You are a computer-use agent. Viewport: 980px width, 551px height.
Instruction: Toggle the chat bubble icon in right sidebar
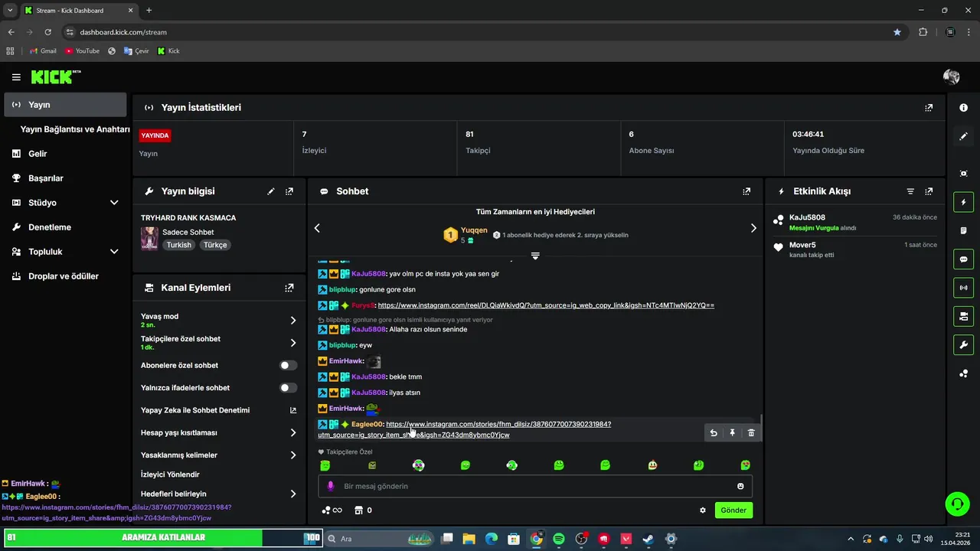point(963,259)
